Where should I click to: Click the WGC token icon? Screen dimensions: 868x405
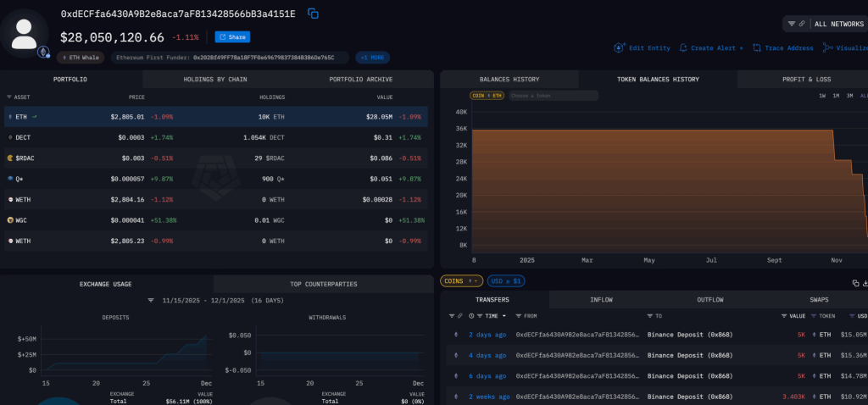(x=10, y=220)
